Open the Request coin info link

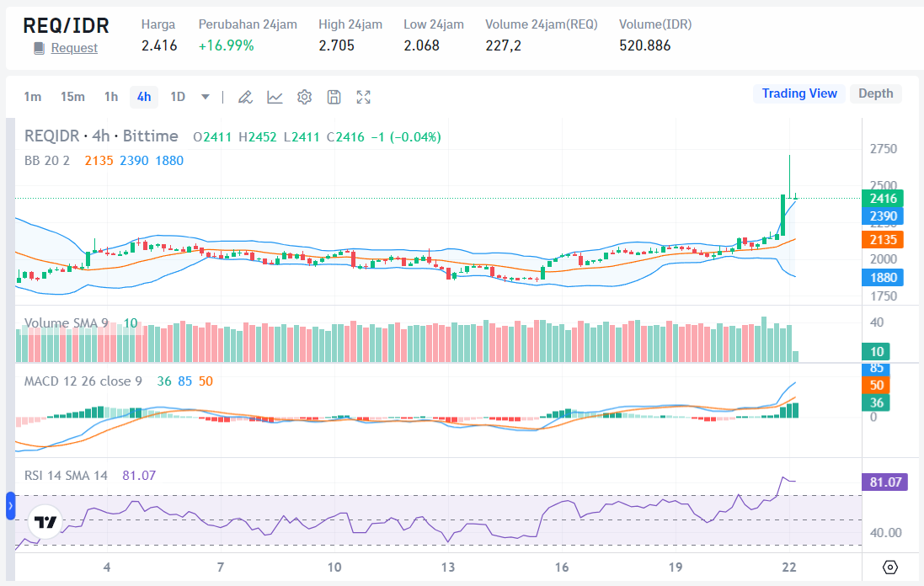(74, 48)
